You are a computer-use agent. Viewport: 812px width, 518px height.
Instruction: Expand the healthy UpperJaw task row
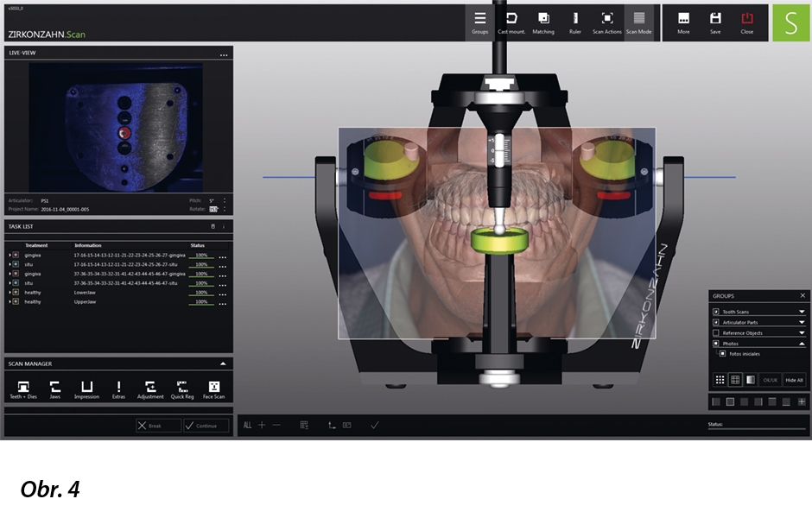click(x=10, y=301)
